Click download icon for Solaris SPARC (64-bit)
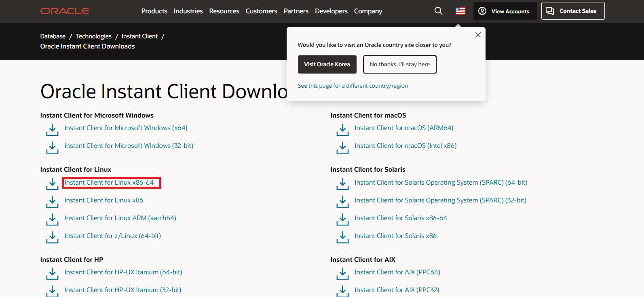 click(342, 184)
